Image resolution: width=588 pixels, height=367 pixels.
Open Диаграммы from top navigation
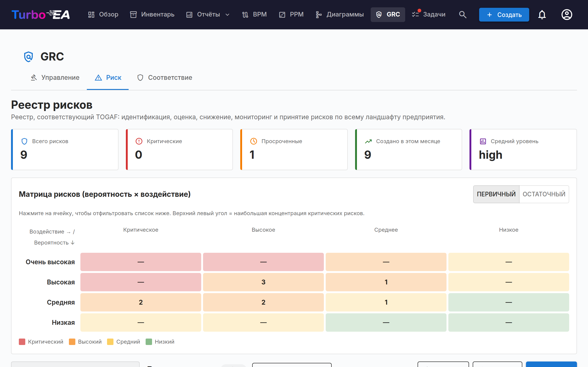point(339,14)
